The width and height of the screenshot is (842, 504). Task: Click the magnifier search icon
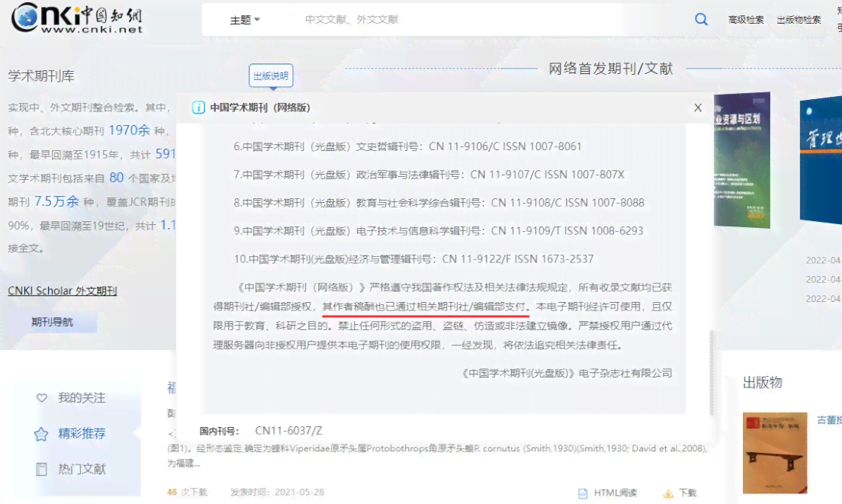(x=701, y=19)
